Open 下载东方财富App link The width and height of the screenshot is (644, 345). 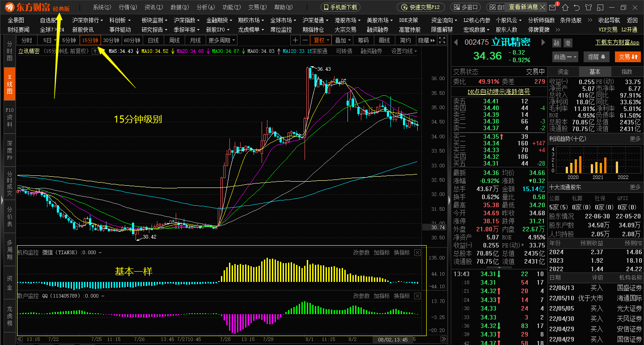[x=617, y=43]
